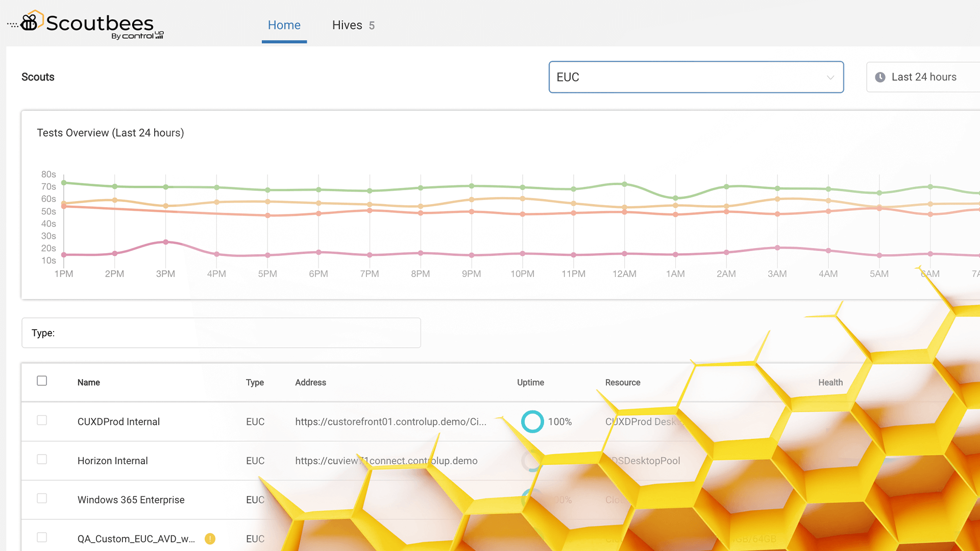
Task: Check the CUXDProd Internal row checkbox
Action: click(x=42, y=420)
